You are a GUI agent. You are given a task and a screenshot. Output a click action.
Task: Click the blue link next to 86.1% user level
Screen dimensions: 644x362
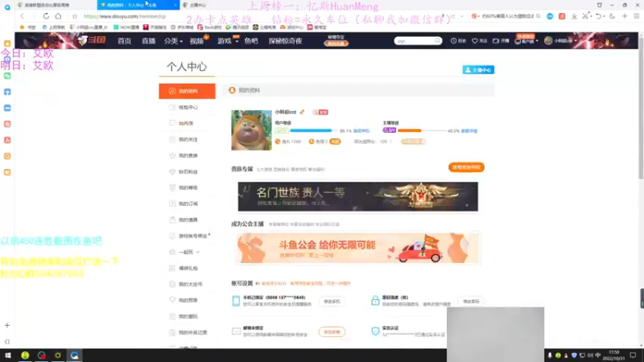(x=361, y=131)
